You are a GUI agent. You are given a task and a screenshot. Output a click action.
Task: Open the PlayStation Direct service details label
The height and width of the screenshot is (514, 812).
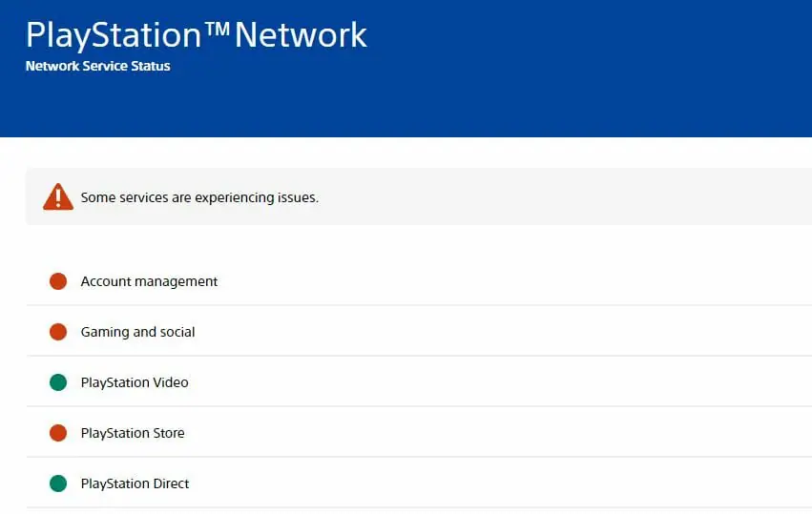(135, 483)
